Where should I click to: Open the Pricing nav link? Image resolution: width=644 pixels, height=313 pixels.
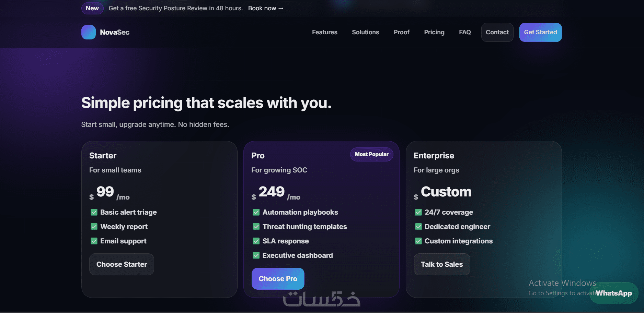(434, 32)
